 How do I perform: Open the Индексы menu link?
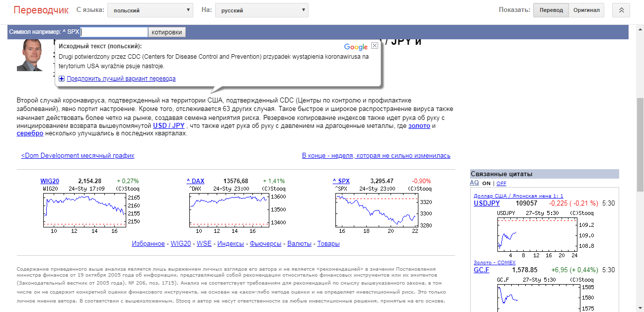click(231, 244)
